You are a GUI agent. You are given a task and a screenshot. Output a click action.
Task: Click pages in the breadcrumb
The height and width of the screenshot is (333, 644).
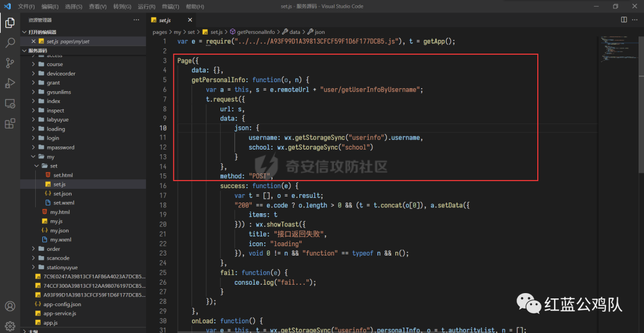(x=160, y=32)
